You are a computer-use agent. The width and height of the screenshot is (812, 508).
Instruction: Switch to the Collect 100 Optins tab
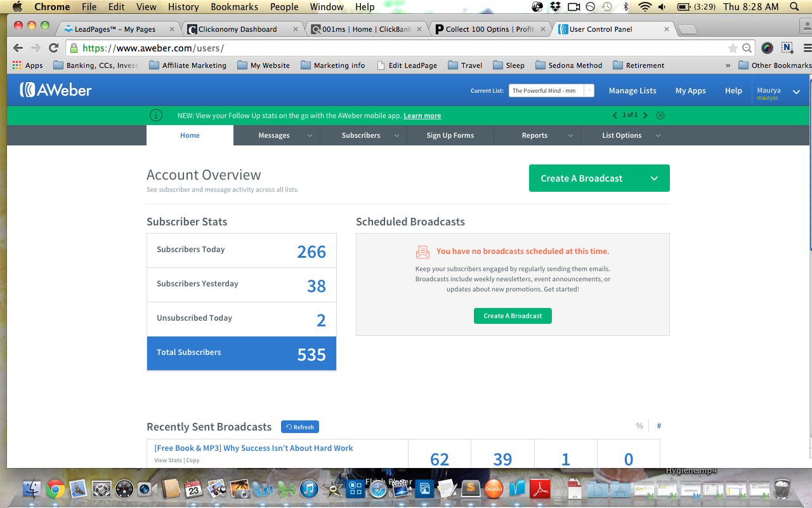tap(490, 29)
